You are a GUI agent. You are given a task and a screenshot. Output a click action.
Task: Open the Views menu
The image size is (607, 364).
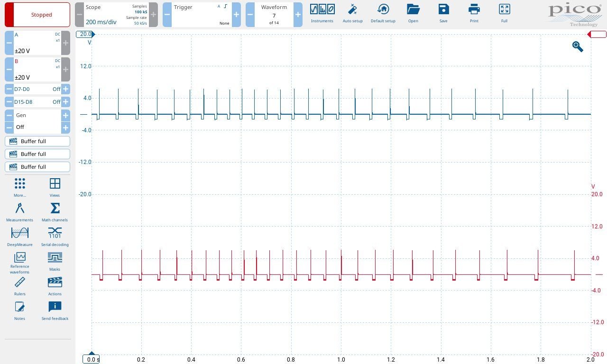[55, 187]
